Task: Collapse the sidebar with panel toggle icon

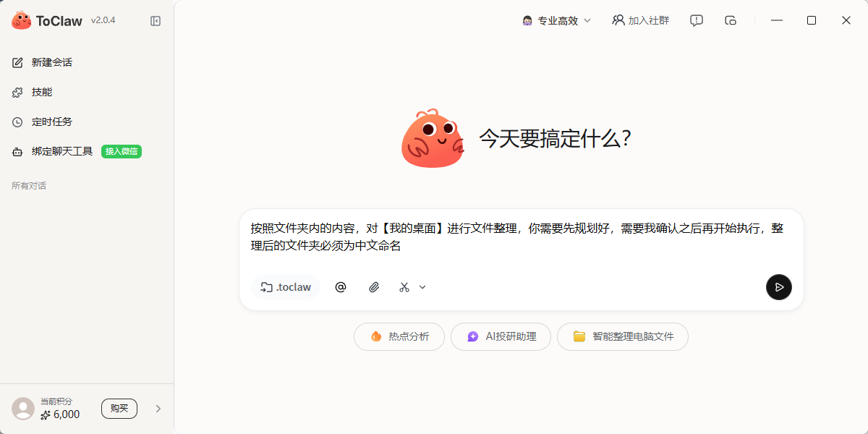Action: pos(156,21)
